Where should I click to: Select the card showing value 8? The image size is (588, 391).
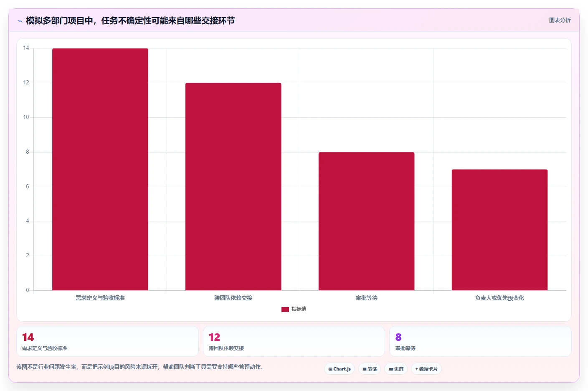click(x=480, y=341)
